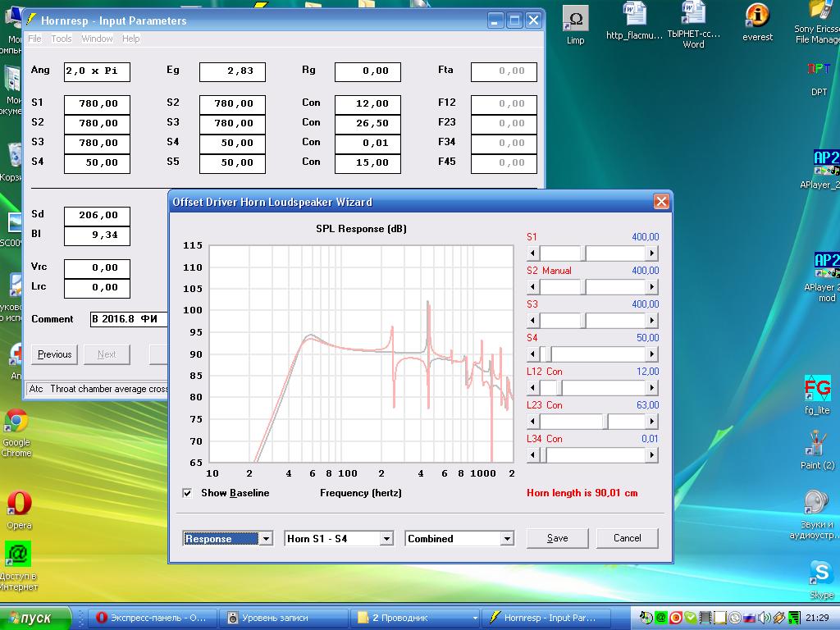
Task: Launch Skype from the desktop icon
Action: (821, 573)
